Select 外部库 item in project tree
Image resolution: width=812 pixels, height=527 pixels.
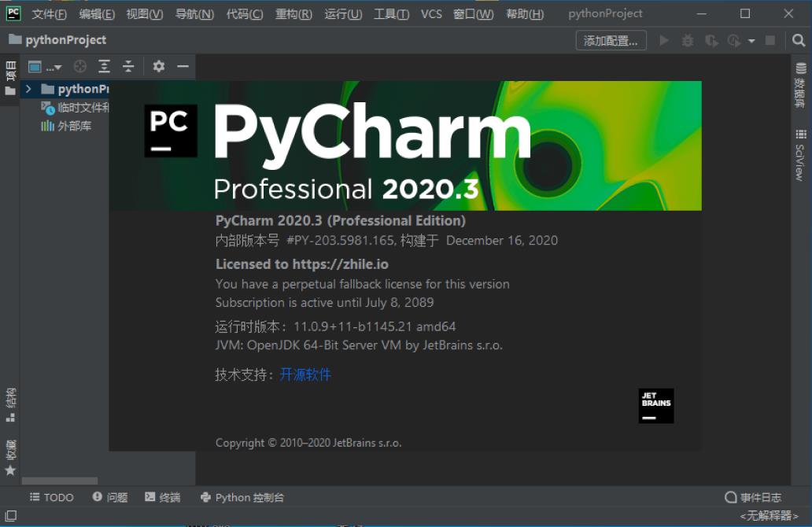coord(66,126)
